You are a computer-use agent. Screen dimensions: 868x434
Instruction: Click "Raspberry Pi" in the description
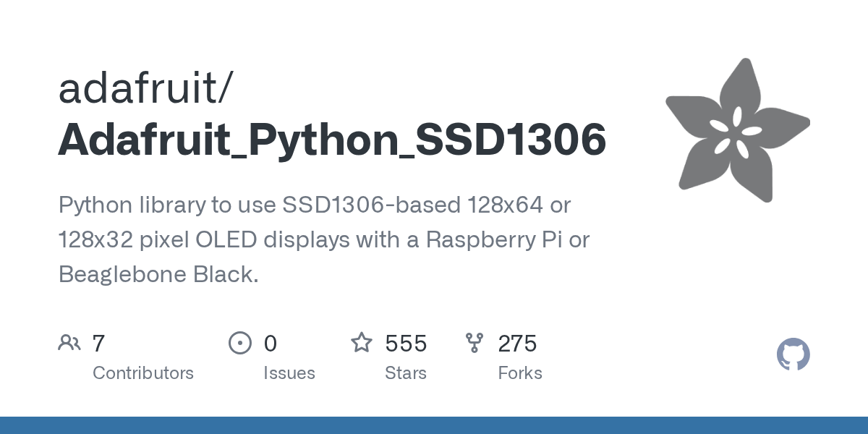click(x=495, y=240)
